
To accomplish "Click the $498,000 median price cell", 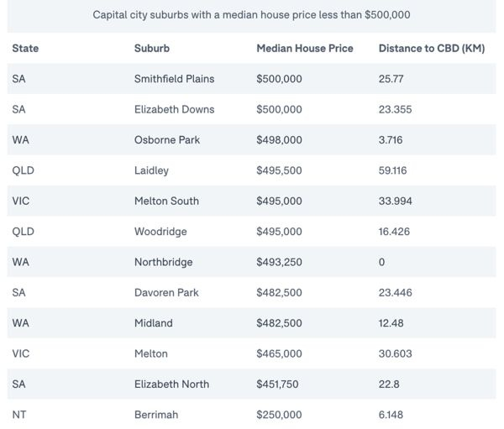I will (279, 140).
